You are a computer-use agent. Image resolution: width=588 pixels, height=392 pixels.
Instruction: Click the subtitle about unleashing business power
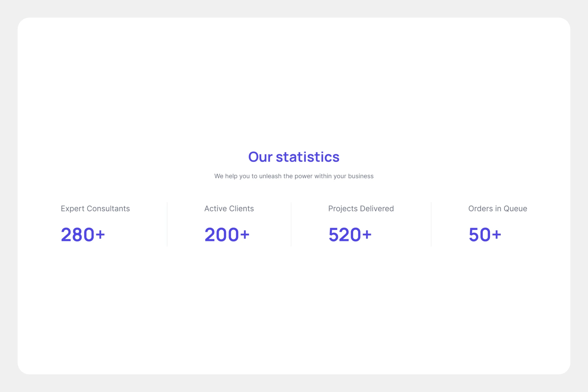click(294, 176)
